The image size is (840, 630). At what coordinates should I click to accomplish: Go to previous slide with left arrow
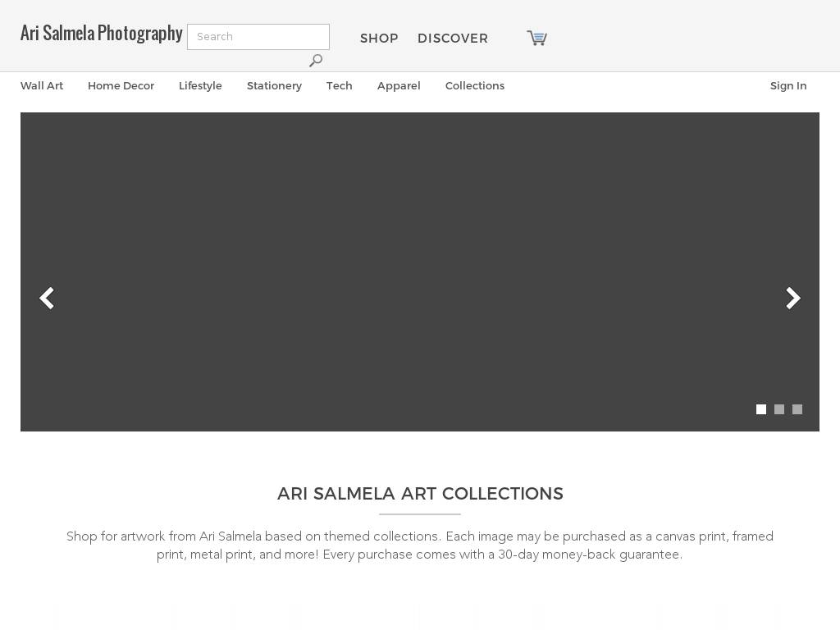pos(47,298)
